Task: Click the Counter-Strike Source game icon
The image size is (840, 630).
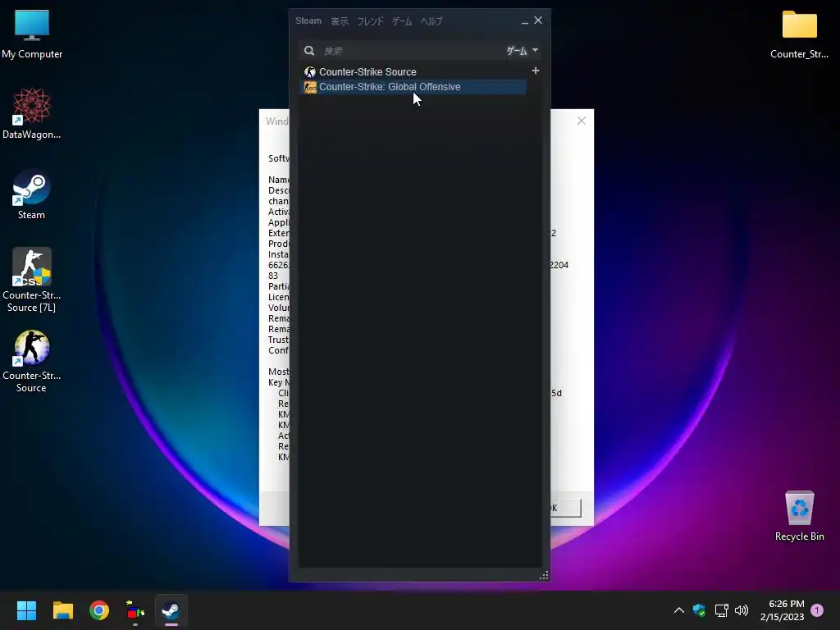Action: (309, 72)
